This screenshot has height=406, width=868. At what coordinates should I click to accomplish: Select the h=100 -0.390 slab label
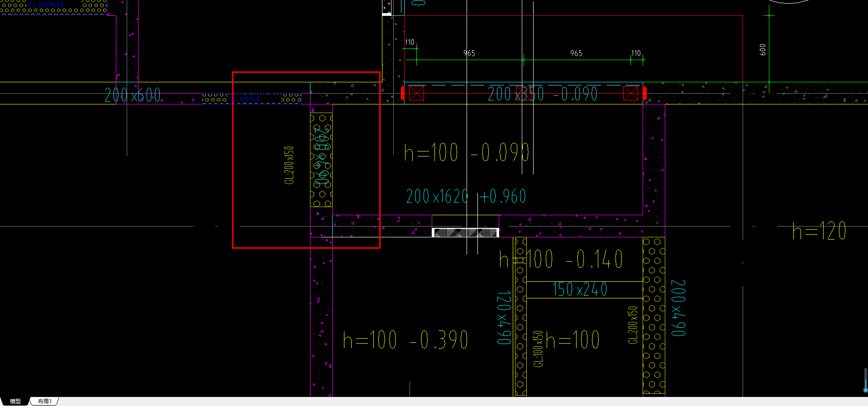click(405, 340)
